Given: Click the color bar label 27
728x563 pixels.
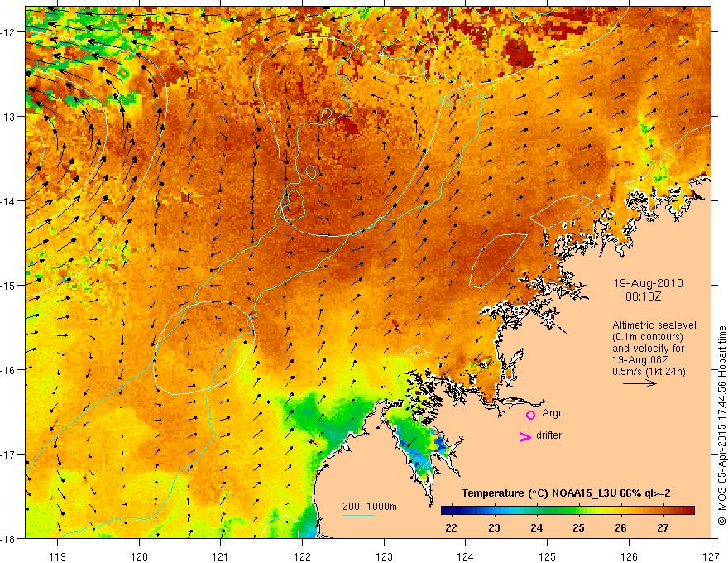Looking at the screenshot, I should [x=663, y=527].
